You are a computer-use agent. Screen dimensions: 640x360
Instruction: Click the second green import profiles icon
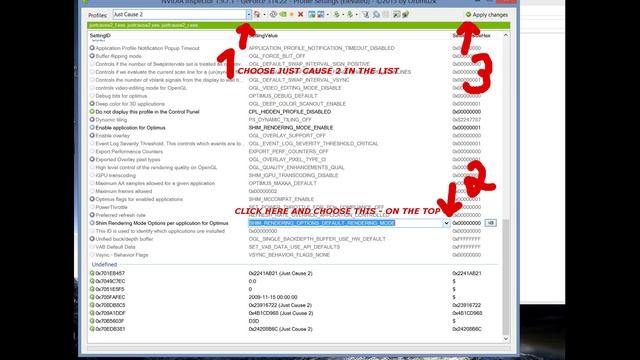click(x=350, y=14)
